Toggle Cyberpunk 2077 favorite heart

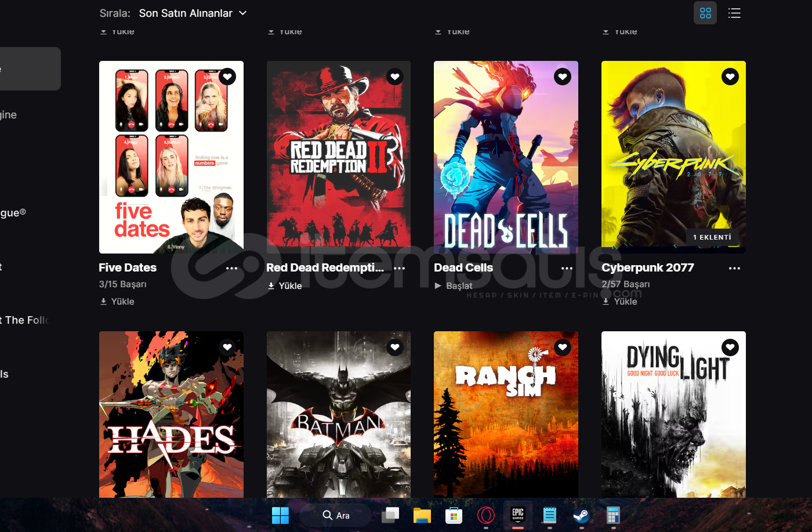[730, 77]
